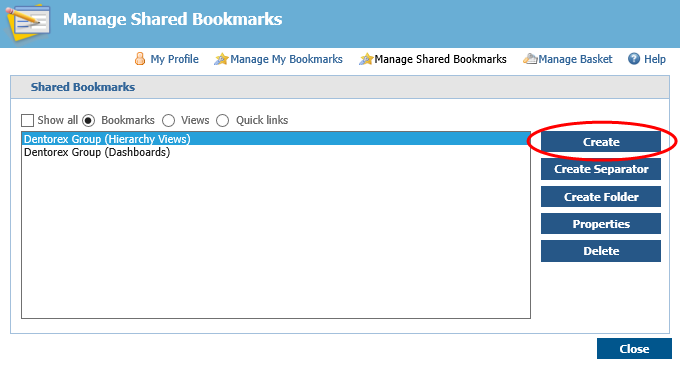Choose the Quick links radio button
Screen dimensions: 680x367
[x=222, y=120]
